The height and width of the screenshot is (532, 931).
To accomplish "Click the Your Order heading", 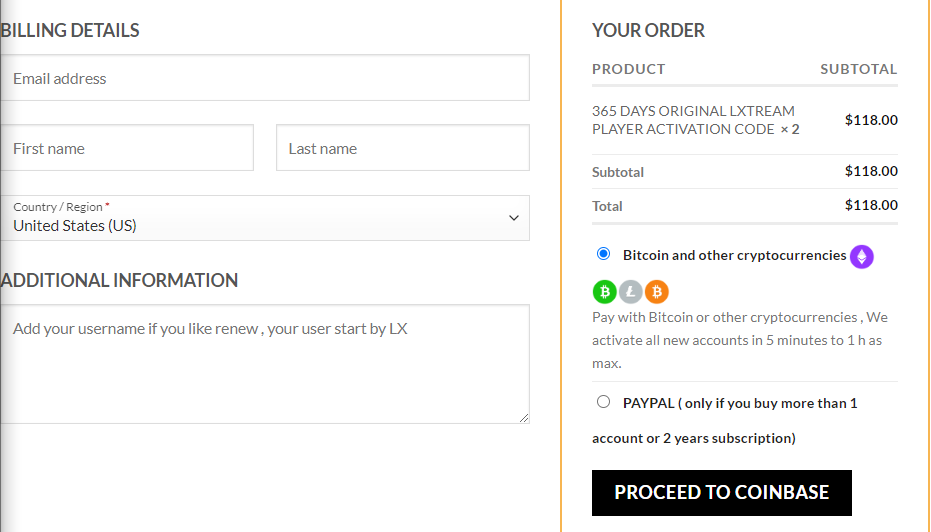I will pos(648,30).
